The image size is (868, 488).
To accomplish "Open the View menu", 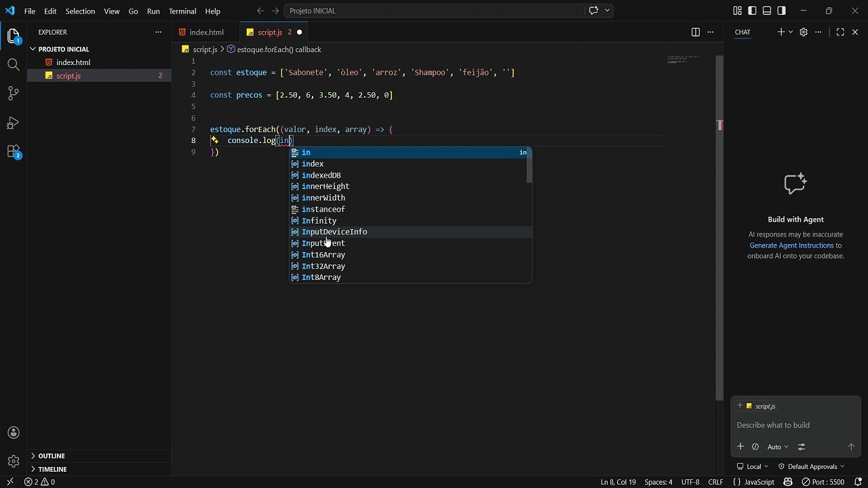I will pyautogui.click(x=112, y=11).
